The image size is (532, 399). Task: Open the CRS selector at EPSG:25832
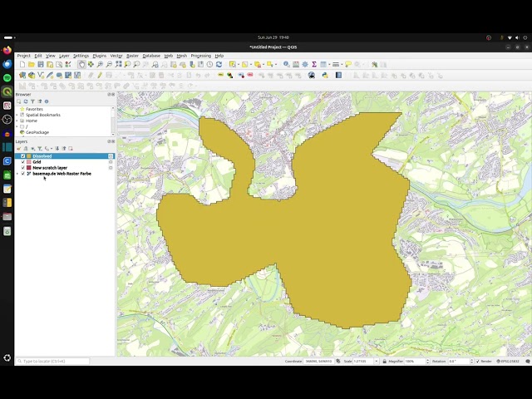click(508, 362)
